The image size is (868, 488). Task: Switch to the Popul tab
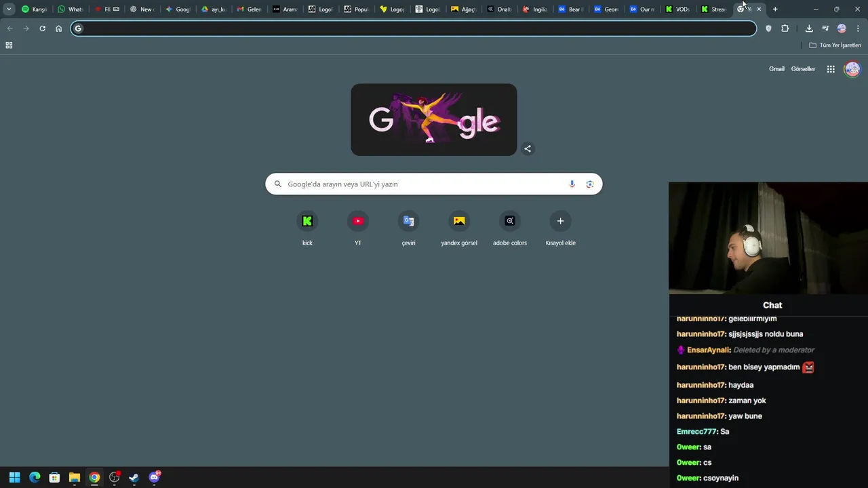tap(356, 9)
